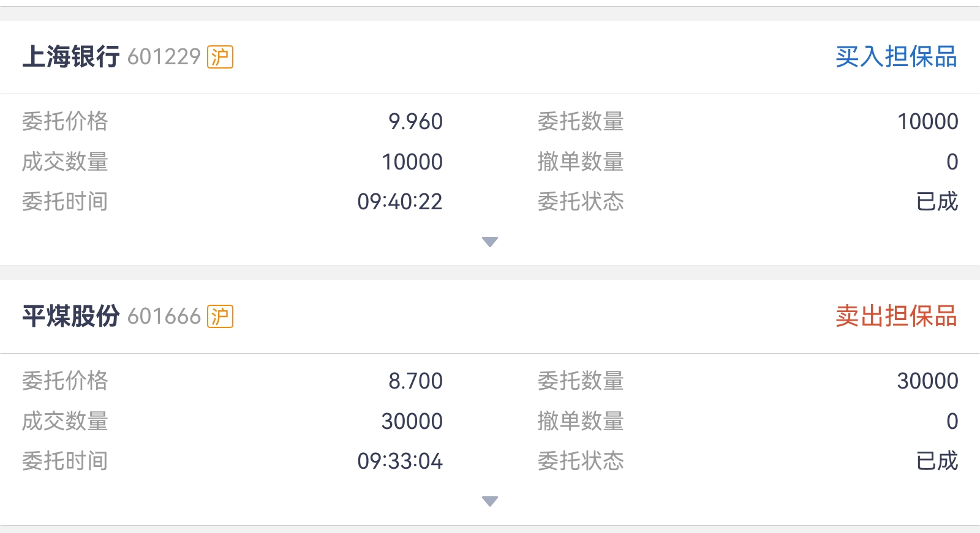Click 撤单数量 value 0 in 上海银行 order

click(x=952, y=162)
